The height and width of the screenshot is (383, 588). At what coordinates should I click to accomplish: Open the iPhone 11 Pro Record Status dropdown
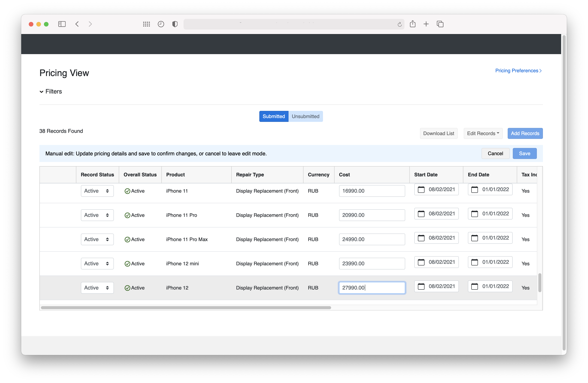click(97, 215)
